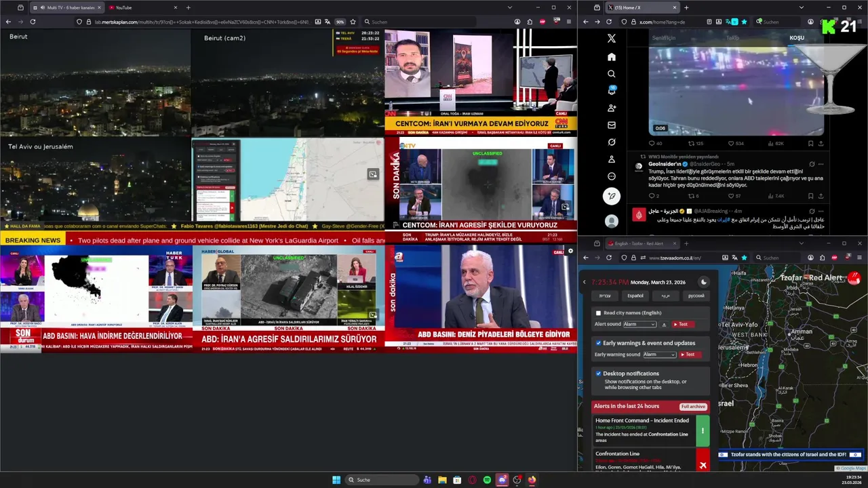
Task: Reload the X browser window
Action: coord(609,22)
